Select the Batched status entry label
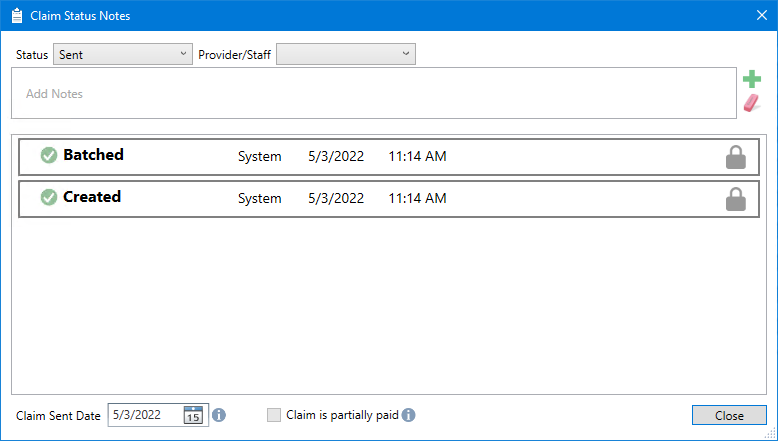 coord(93,155)
